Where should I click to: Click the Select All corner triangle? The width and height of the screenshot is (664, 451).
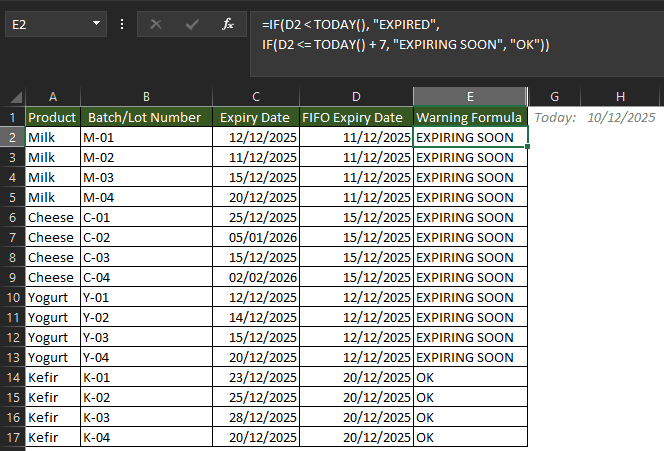click(15, 97)
